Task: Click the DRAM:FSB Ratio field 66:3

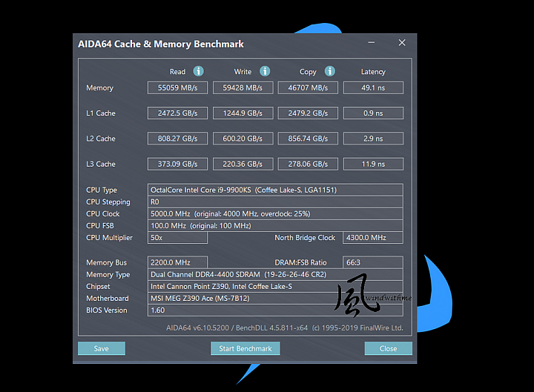Action: pyautogui.click(x=373, y=262)
